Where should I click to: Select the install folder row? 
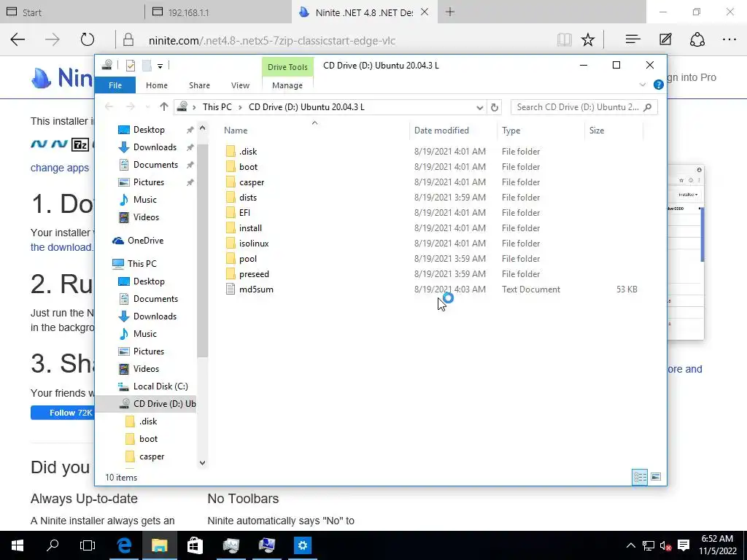[431, 227]
